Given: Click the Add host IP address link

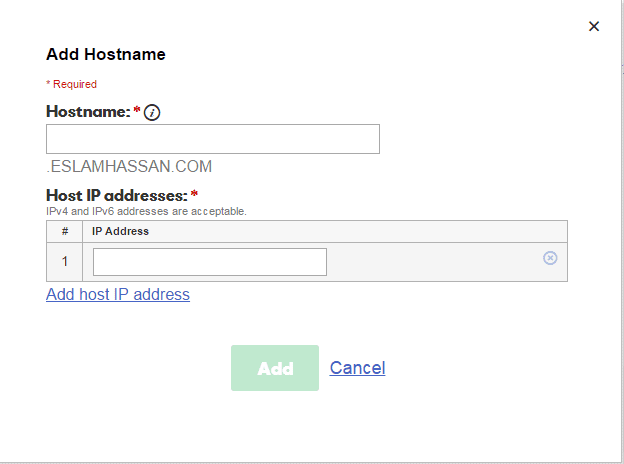Looking at the screenshot, I should point(118,294).
